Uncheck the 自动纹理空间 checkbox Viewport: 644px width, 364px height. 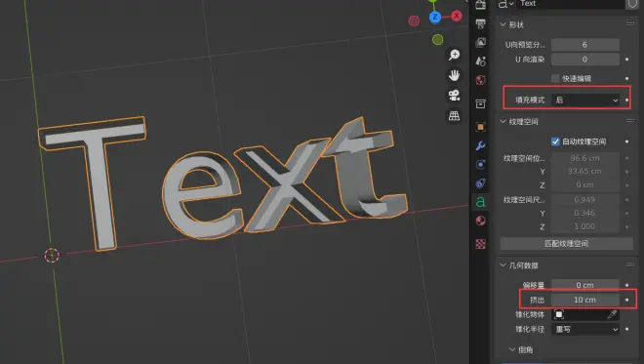[555, 142]
